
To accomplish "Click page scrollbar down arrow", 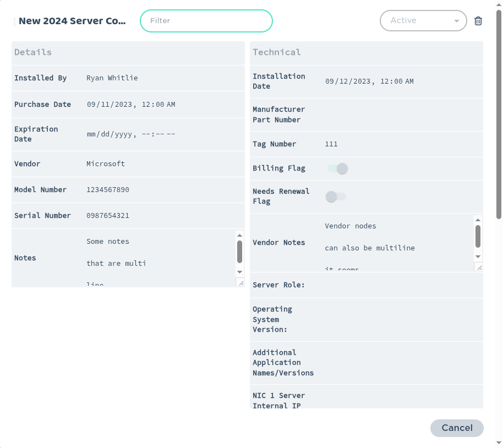I will pos(499,443).
